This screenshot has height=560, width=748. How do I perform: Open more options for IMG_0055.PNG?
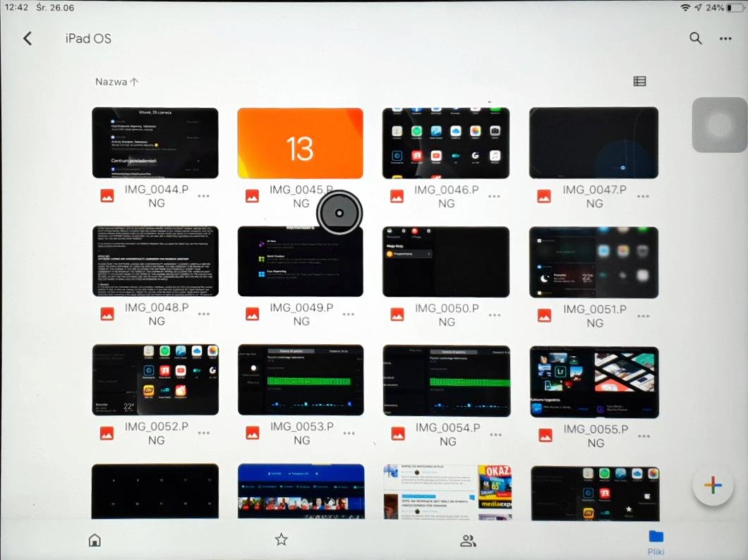[x=644, y=436]
